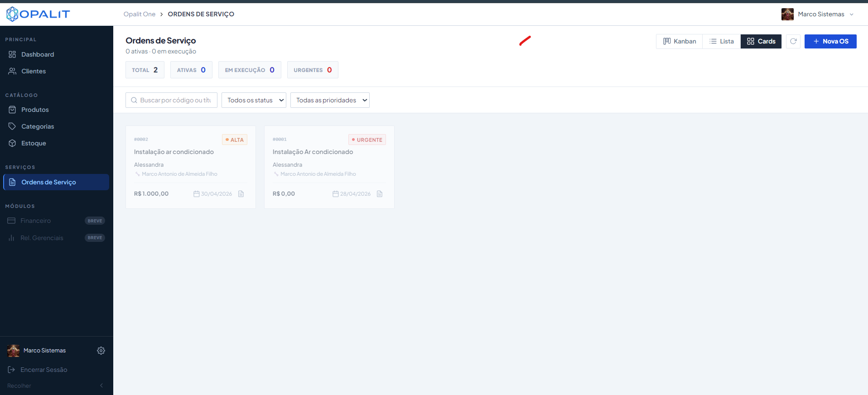Screen dimensions: 868x395
Task: Click the Instalação Ar condicionado title on #0001
Action: [313, 152]
